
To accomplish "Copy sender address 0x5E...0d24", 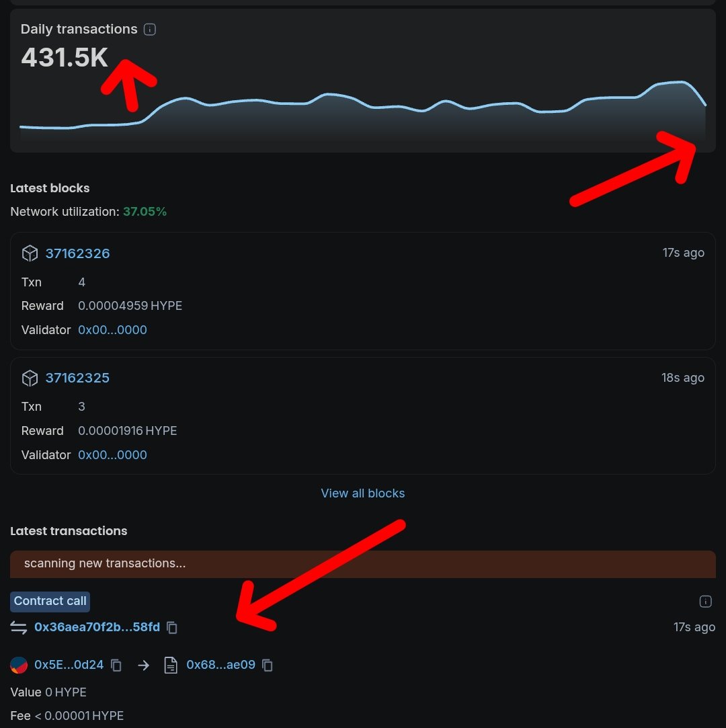I will tap(116, 665).
